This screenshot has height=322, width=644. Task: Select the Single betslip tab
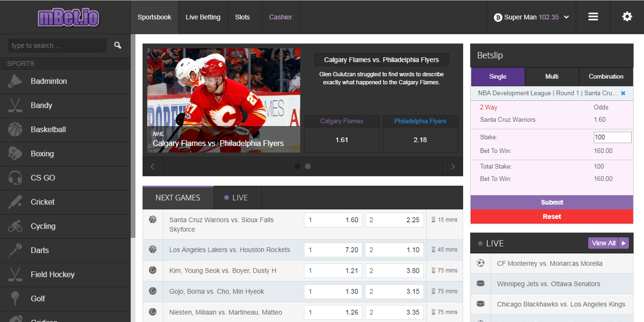[497, 77]
